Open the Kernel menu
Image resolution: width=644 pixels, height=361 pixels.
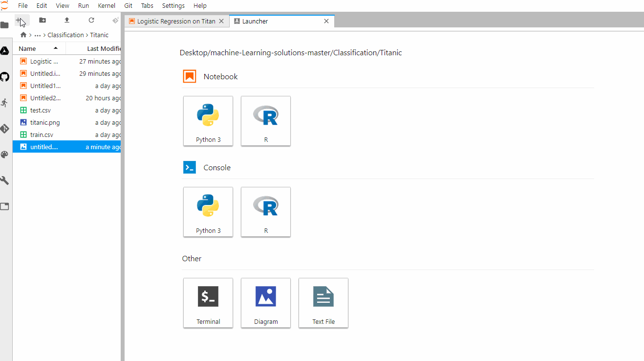point(107,6)
